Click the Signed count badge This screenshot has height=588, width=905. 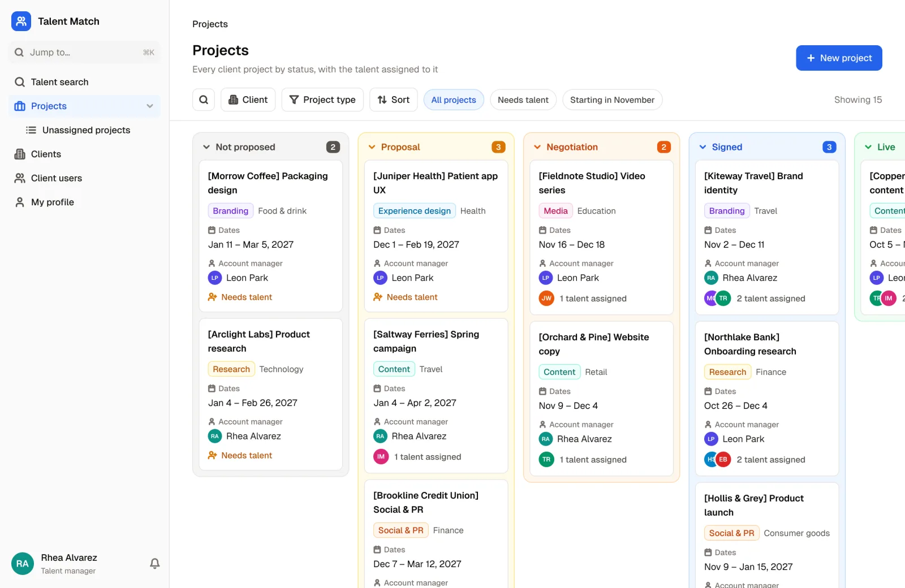tap(829, 147)
